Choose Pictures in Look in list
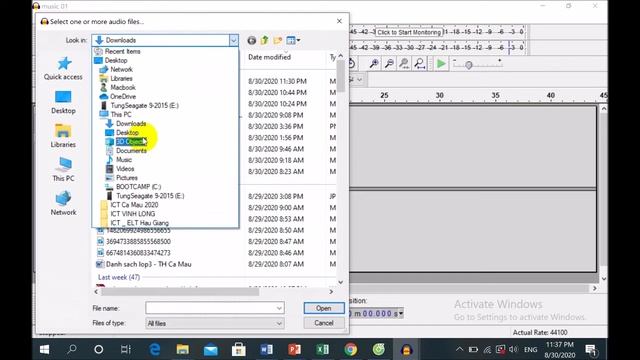Screen dimensions: 640x360 click(127, 178)
